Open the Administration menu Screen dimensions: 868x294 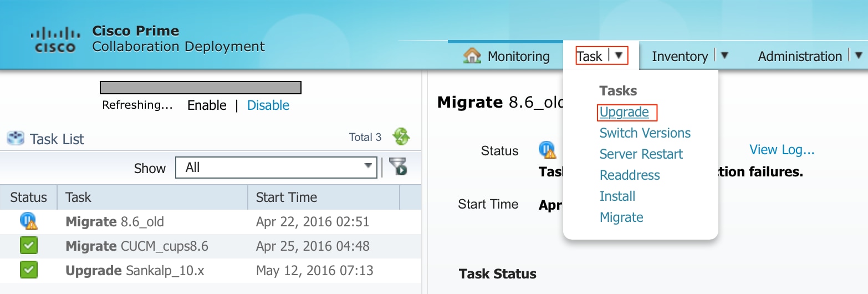[x=800, y=56]
